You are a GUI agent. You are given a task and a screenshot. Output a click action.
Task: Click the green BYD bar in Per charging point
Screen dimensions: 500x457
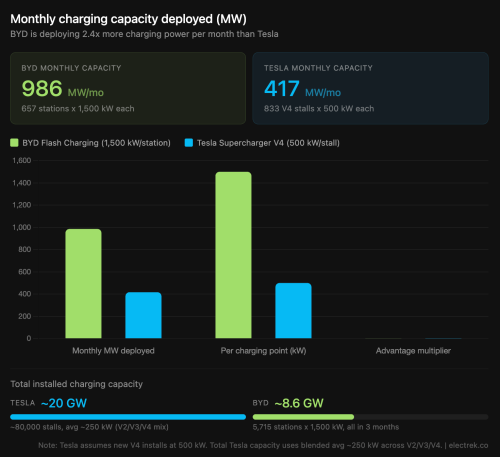233,255
